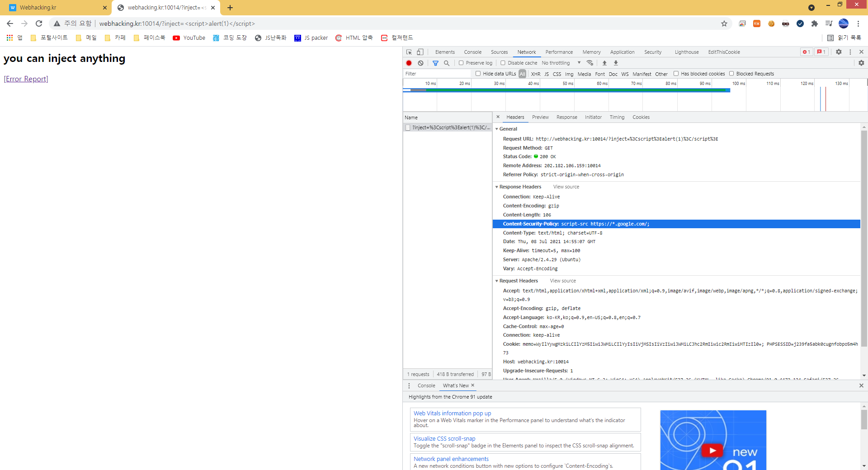Go back to previous page
This screenshot has width=868, height=470.
[10, 23]
